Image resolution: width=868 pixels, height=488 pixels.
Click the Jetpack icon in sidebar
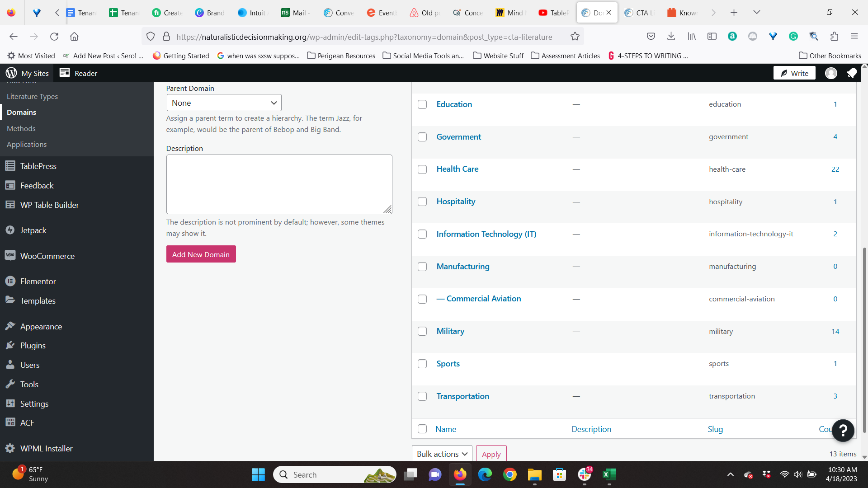(10, 230)
